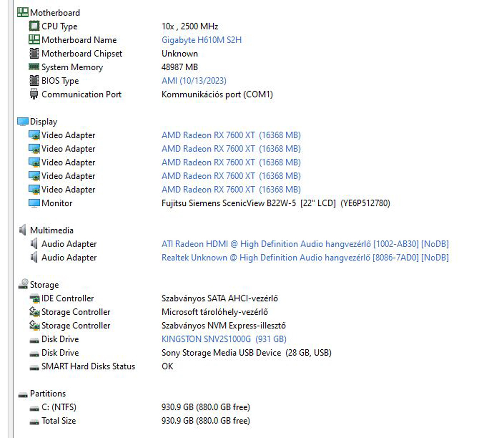Select the Multimedia section label
504x438 pixels.
point(52,230)
